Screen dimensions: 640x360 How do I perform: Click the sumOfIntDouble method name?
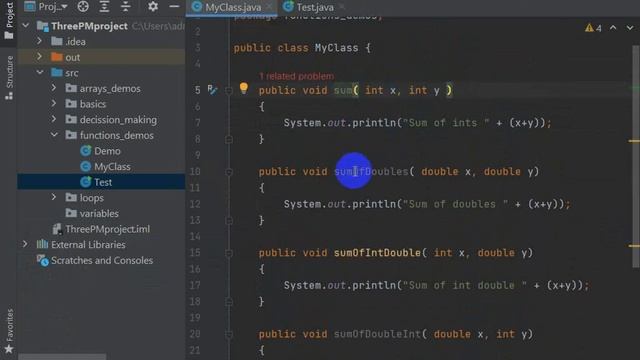pos(377,253)
